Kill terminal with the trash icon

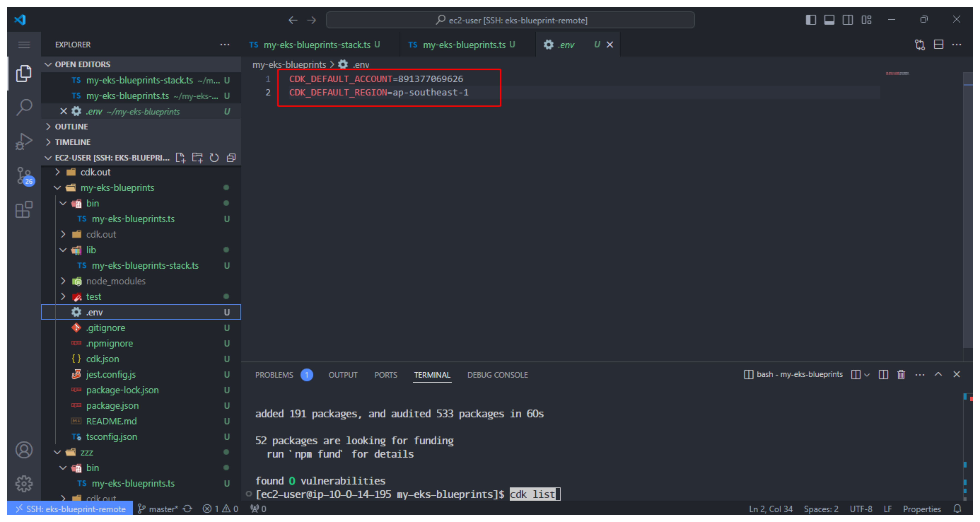(x=901, y=375)
